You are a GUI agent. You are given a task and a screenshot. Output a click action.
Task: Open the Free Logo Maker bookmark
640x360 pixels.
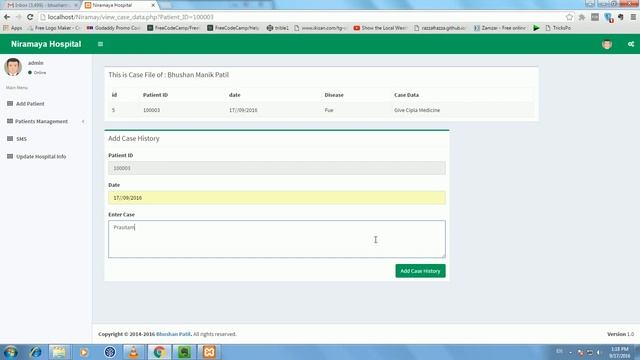tap(55, 28)
